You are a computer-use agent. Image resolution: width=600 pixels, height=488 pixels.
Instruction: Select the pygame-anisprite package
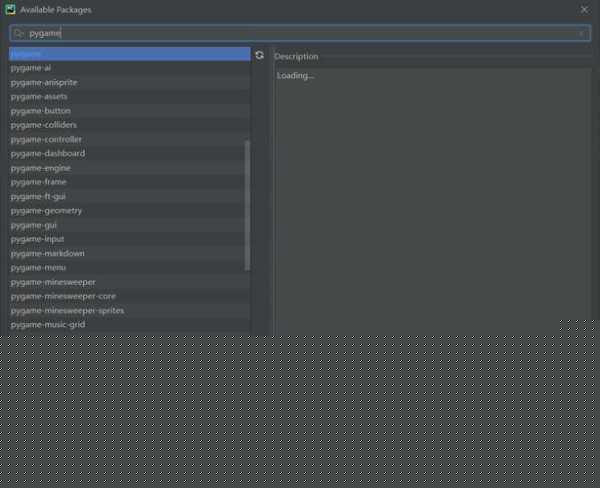click(129, 82)
